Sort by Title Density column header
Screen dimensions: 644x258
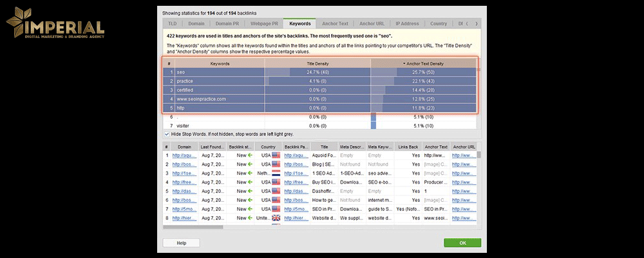click(x=317, y=64)
